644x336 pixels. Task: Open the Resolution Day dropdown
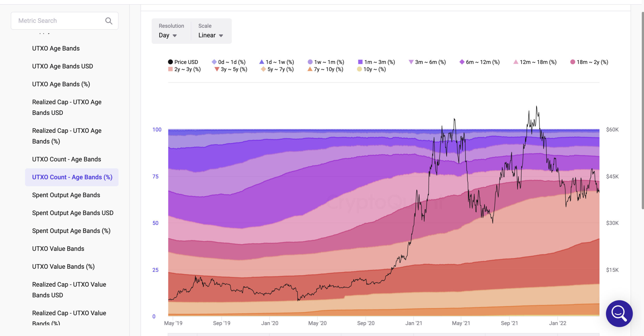click(x=168, y=35)
